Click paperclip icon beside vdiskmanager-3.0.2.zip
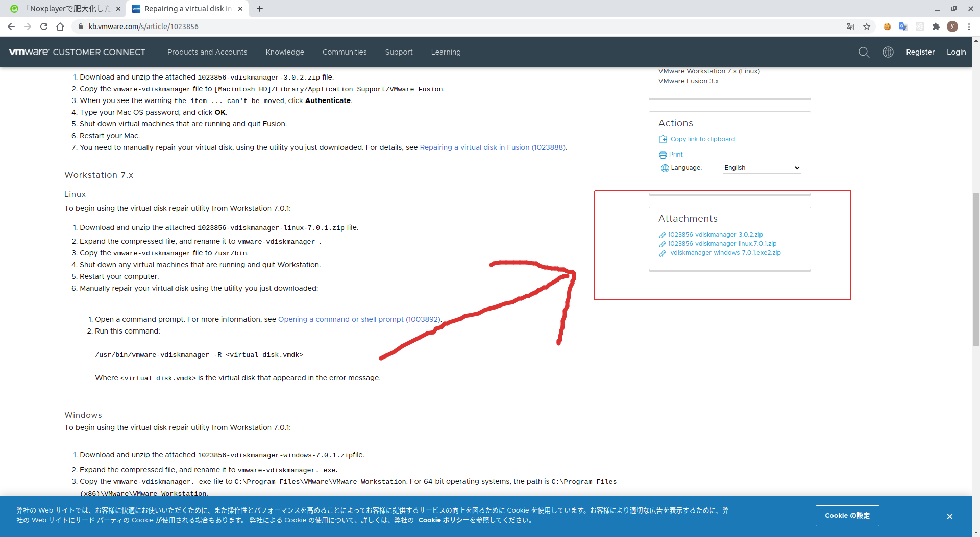This screenshot has height=537, width=980. click(x=663, y=235)
